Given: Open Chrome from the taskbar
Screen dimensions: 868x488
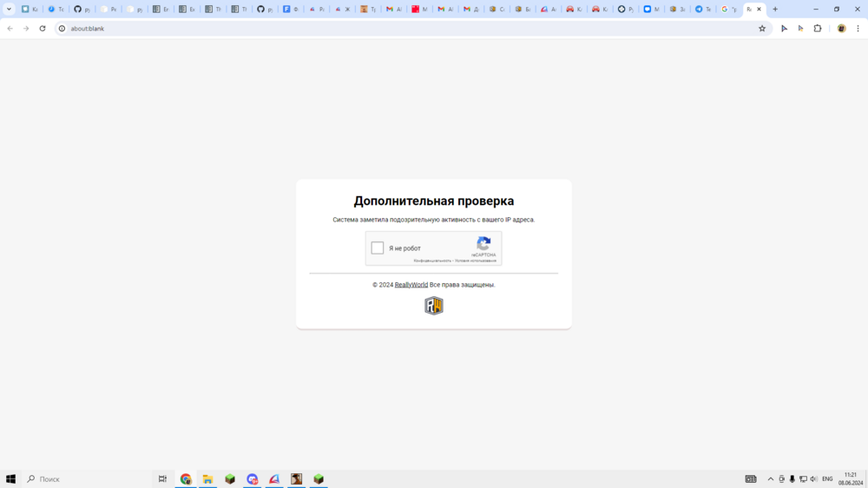Looking at the screenshot, I should (186, 478).
